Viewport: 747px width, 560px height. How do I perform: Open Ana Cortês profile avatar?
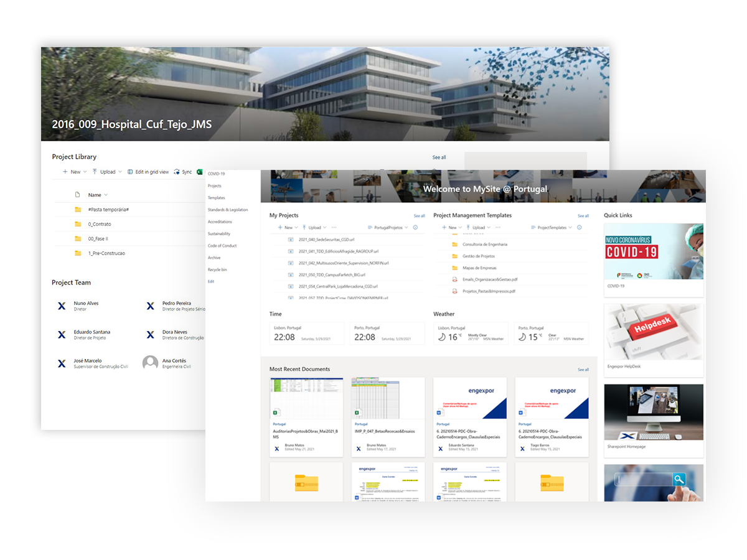click(x=150, y=363)
